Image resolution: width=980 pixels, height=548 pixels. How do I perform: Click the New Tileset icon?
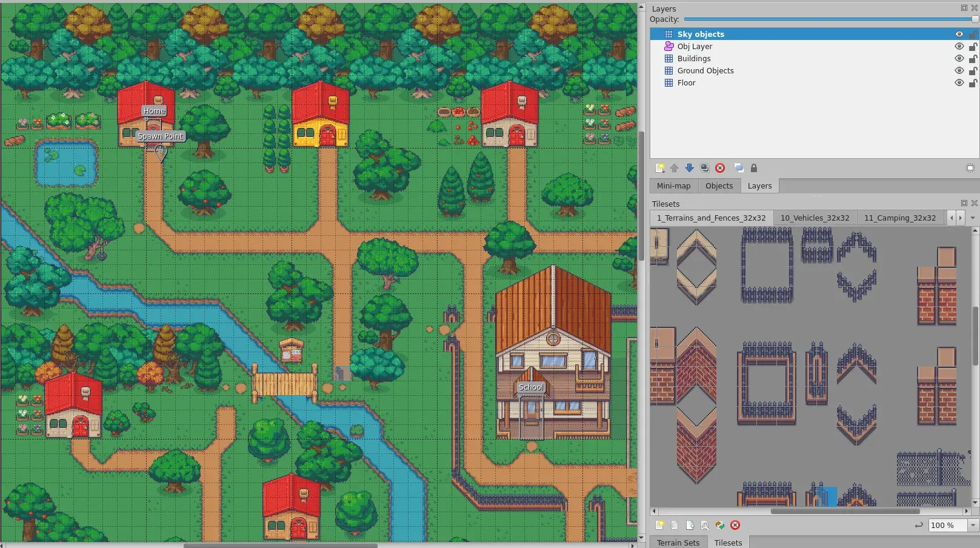click(x=659, y=525)
